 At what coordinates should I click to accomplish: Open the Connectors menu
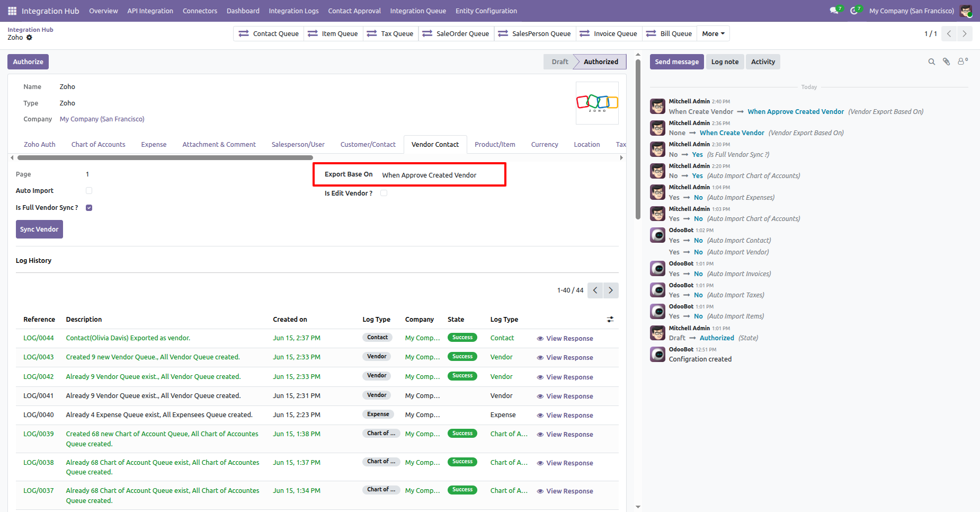click(x=200, y=11)
